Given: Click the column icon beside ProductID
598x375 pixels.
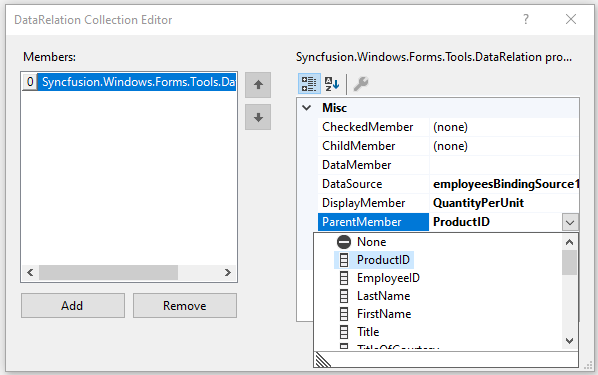Looking at the screenshot, I should pyautogui.click(x=344, y=260).
